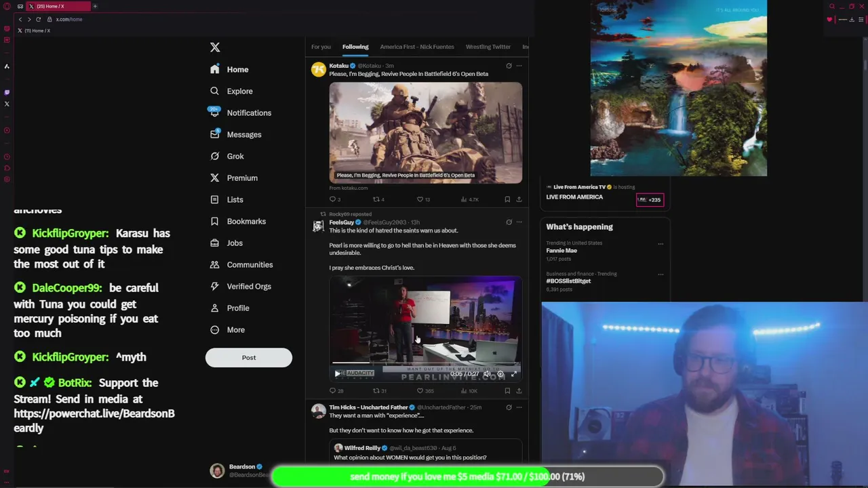This screenshot has width=868, height=488.
Task: Mute the FeelsGuy video volume
Action: (x=486, y=374)
